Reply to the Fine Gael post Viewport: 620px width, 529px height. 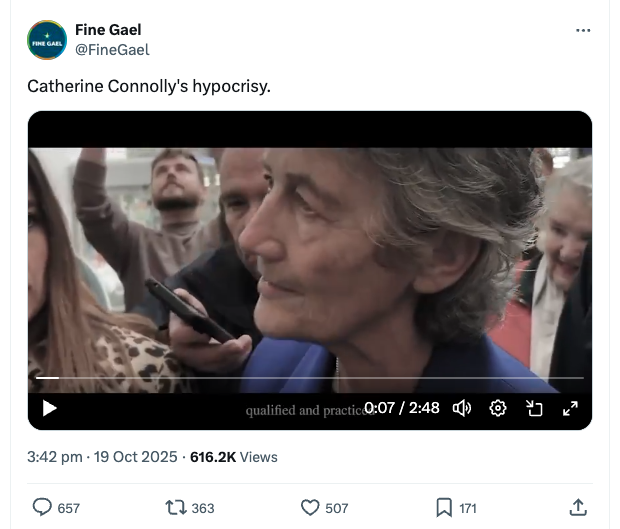(43, 508)
